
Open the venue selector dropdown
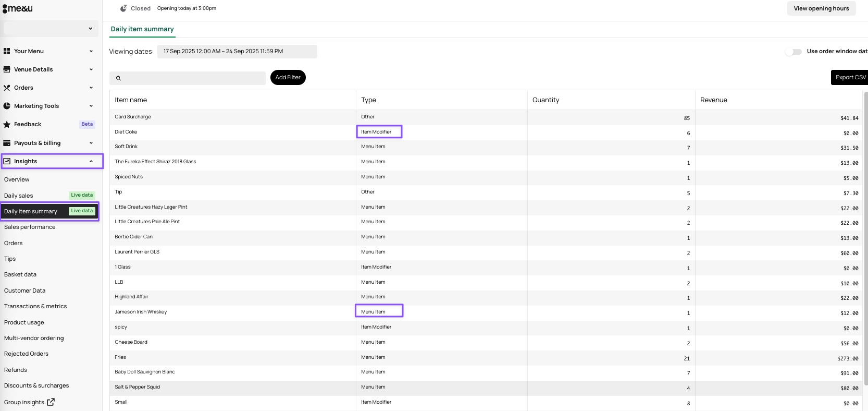(51, 29)
